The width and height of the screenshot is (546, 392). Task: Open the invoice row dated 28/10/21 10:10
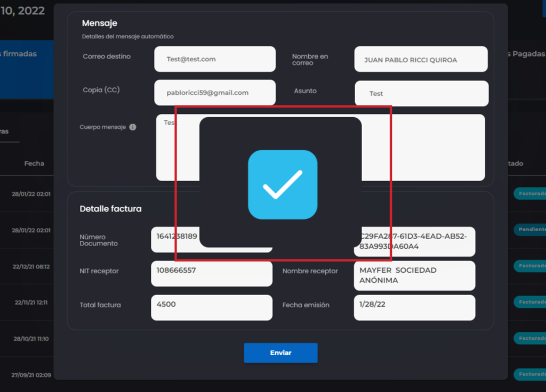click(x=31, y=338)
